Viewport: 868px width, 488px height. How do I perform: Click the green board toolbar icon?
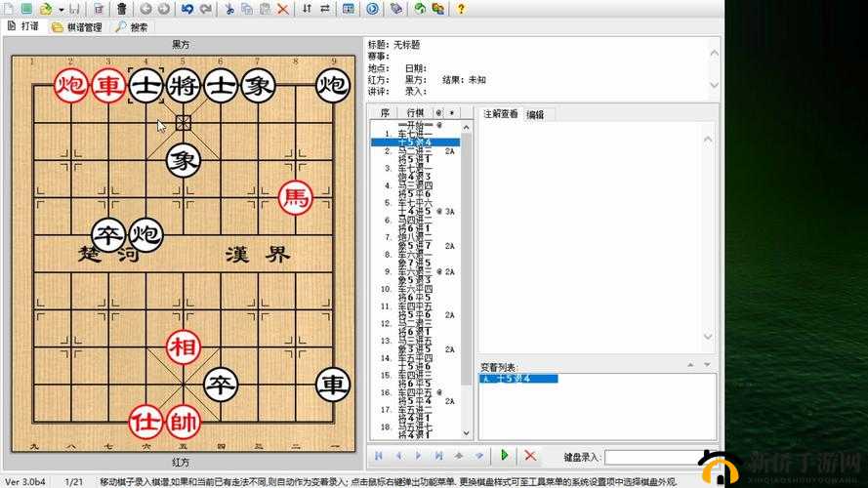(x=26, y=9)
